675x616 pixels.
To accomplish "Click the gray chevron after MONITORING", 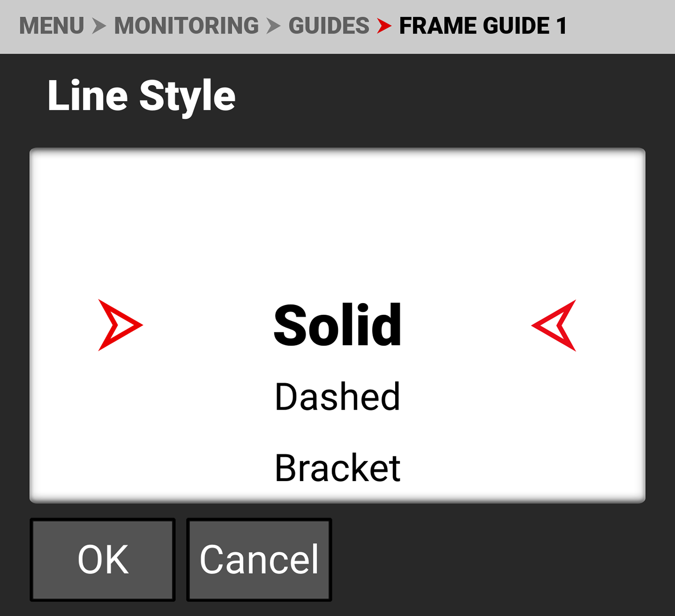I will tap(273, 26).
